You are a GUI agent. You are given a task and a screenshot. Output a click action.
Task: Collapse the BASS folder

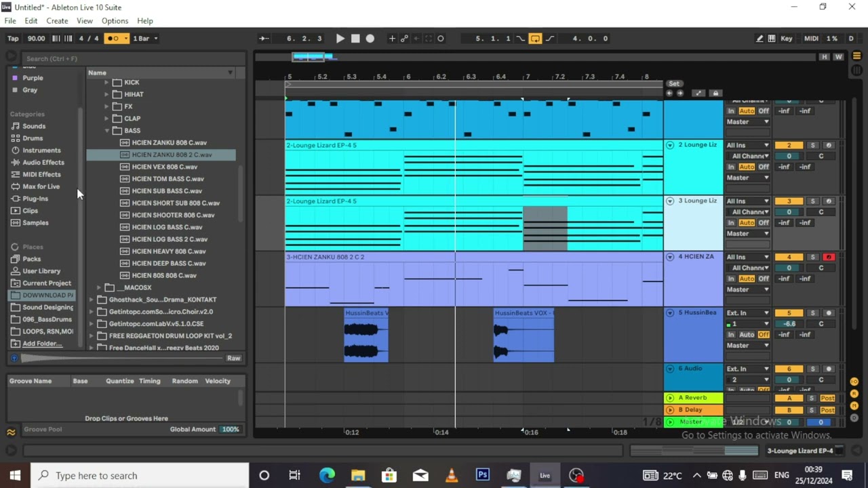106,131
